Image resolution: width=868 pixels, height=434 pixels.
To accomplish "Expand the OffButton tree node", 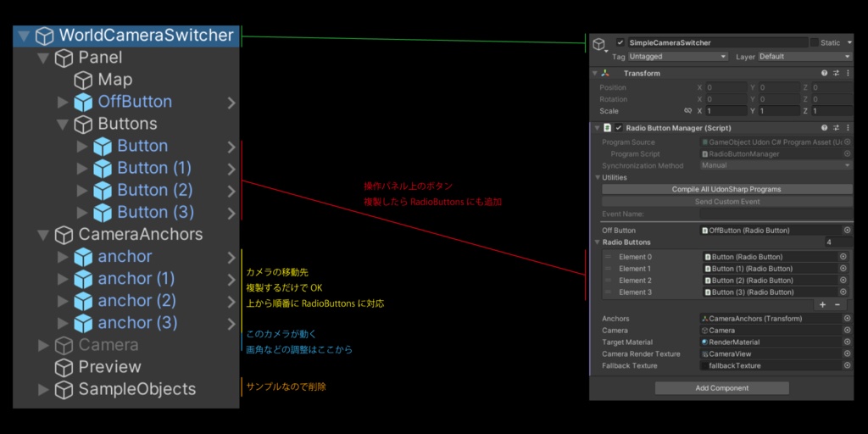I will (63, 103).
